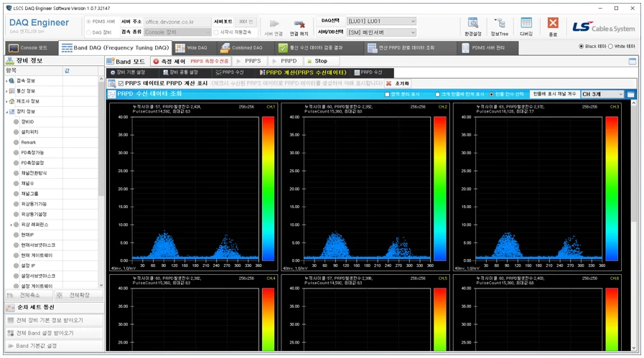Click the magnifier icon beside PRPS checkbox

click(111, 83)
